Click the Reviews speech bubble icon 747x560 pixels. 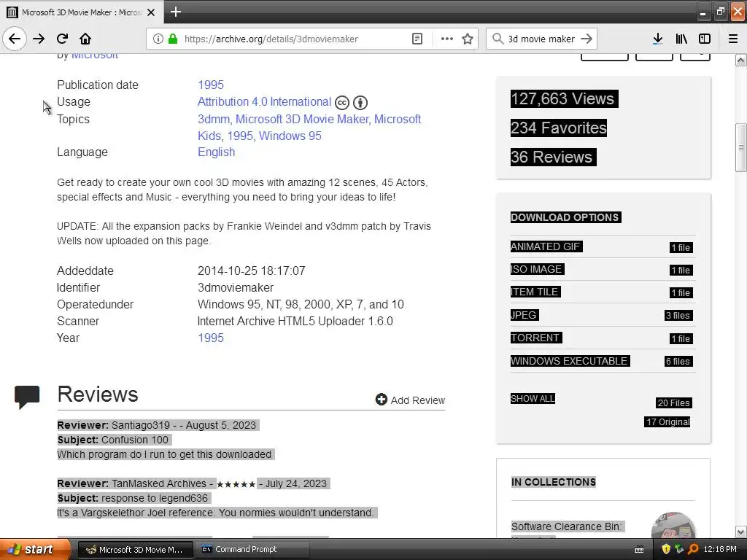click(27, 397)
